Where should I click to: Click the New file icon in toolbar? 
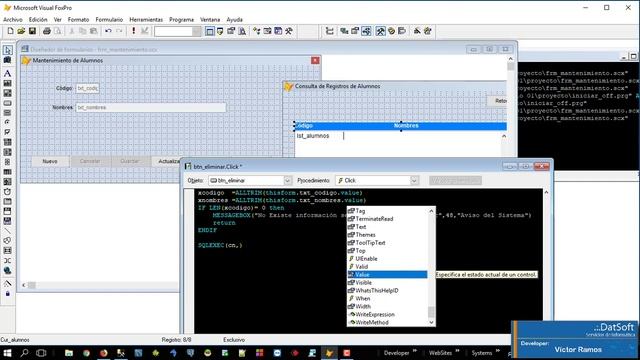[10, 31]
